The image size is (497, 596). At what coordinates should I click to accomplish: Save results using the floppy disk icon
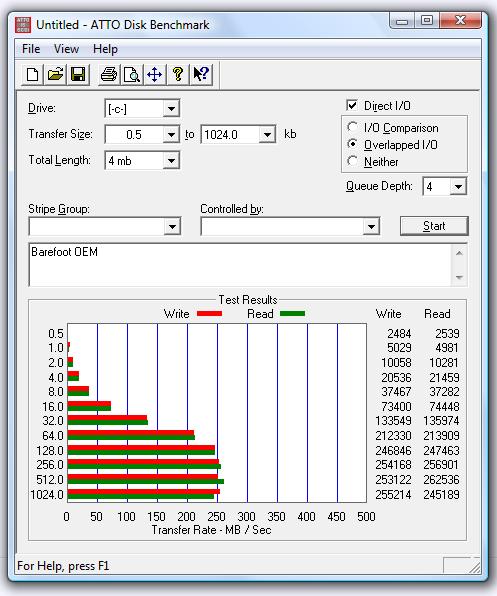point(78,74)
